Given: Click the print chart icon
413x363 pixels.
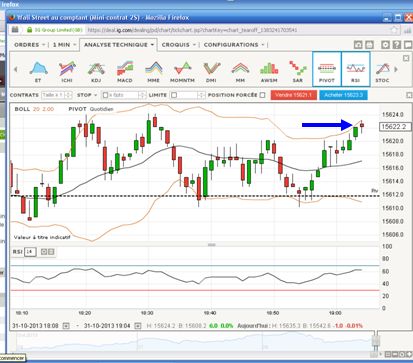Looking at the screenshot, I should (x=369, y=44).
